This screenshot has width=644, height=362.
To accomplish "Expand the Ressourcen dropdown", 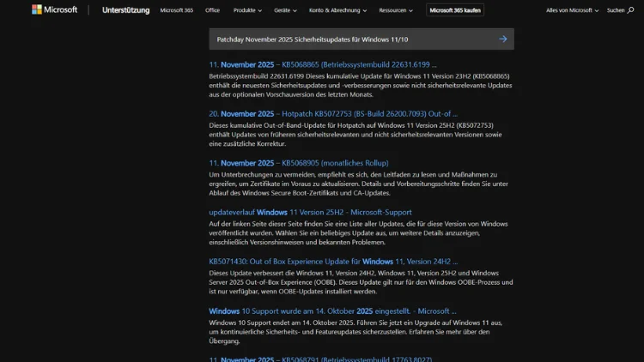I will click(396, 10).
